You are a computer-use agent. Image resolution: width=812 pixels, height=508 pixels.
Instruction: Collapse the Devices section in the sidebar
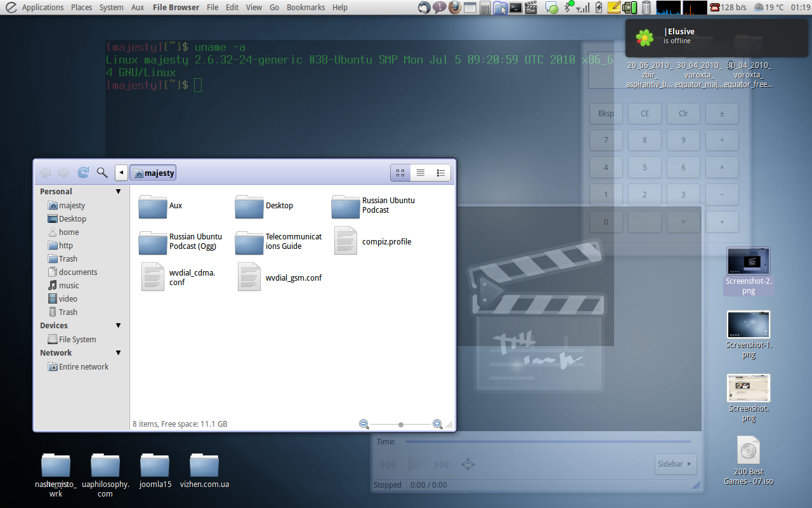[x=118, y=326]
